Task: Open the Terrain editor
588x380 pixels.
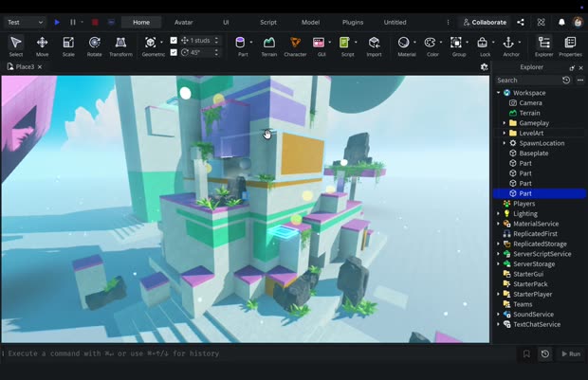Action: [269, 46]
